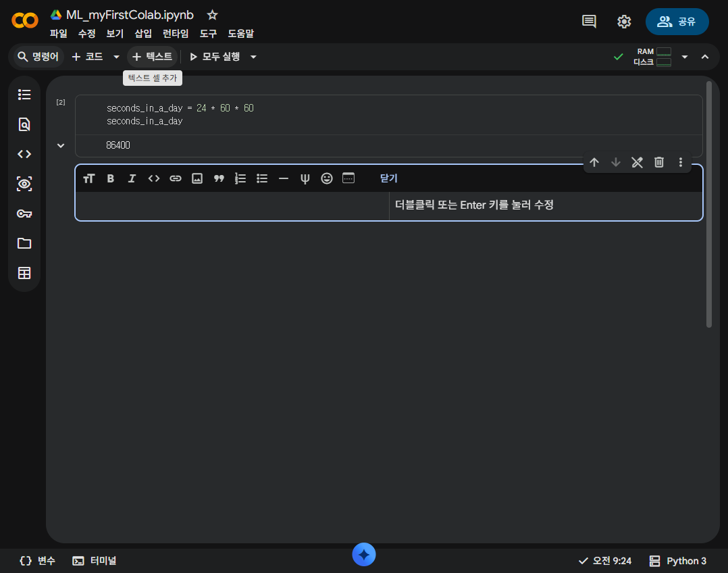Open the 수정 menu
The width and height of the screenshot is (728, 573).
pos(87,34)
